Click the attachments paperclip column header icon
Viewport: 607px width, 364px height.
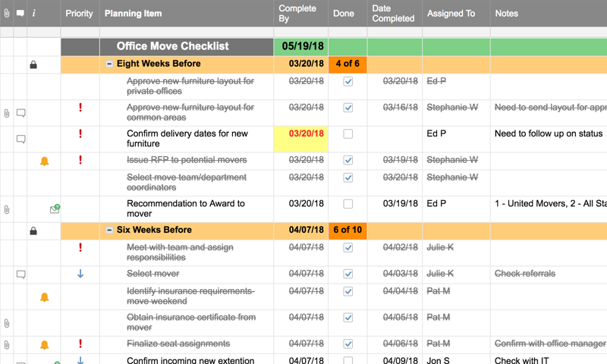(7, 14)
